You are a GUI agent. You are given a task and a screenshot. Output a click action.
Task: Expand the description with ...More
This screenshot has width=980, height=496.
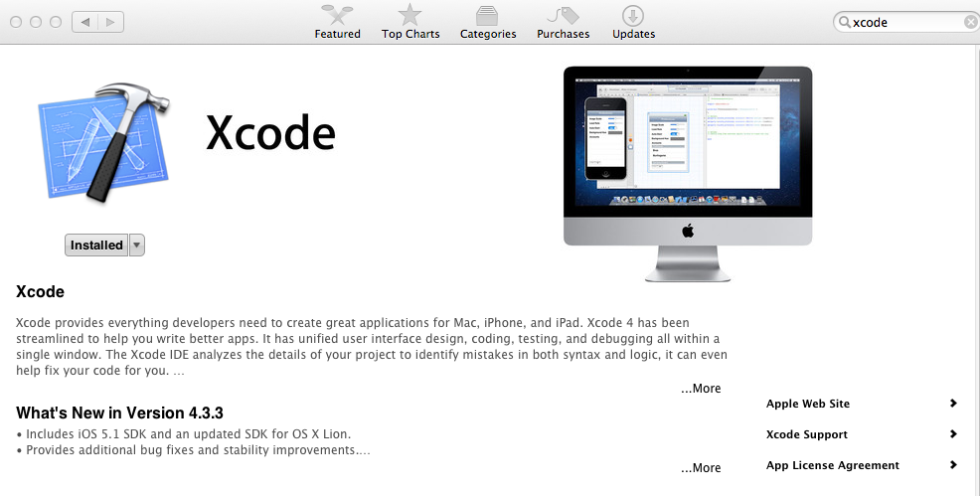pos(701,389)
